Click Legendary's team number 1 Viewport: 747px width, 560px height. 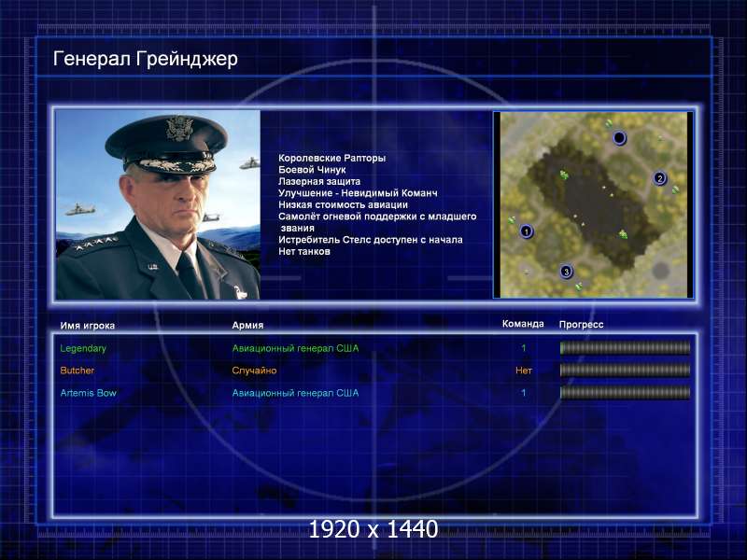(524, 348)
